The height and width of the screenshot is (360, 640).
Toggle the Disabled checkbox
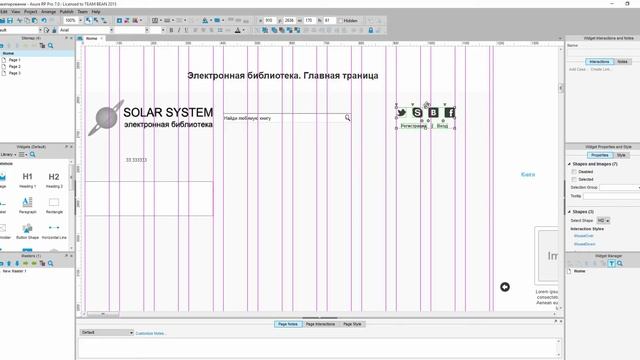point(574,172)
